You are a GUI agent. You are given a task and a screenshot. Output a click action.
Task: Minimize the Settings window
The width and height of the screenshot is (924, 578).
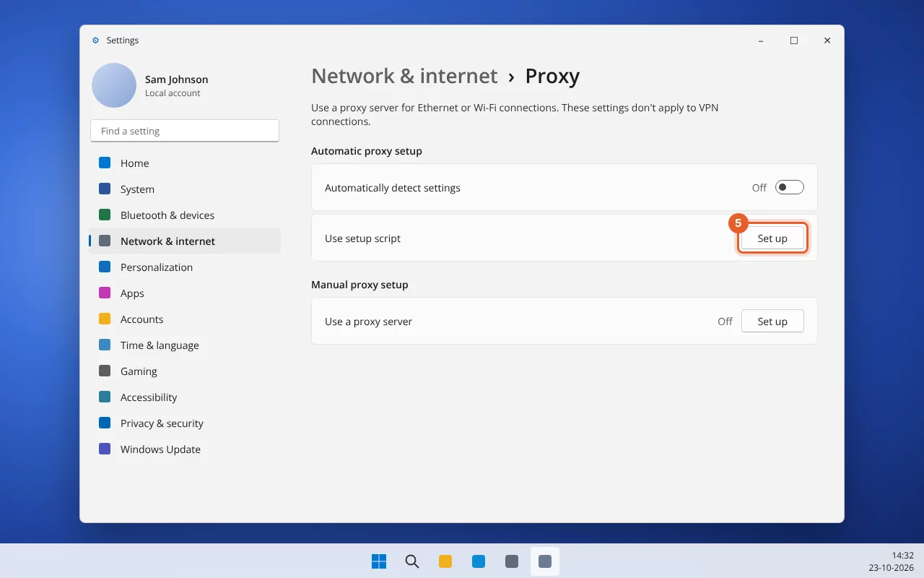point(761,40)
